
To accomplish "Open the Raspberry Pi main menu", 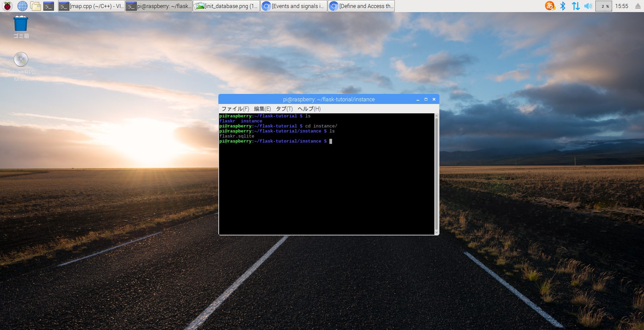I will coord(7,6).
